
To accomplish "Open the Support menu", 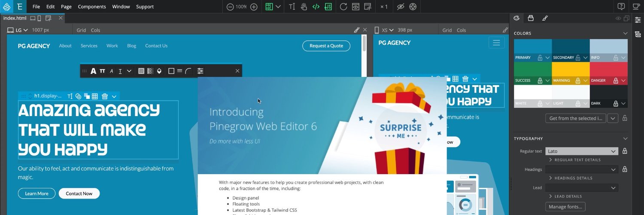I will pos(145,6).
